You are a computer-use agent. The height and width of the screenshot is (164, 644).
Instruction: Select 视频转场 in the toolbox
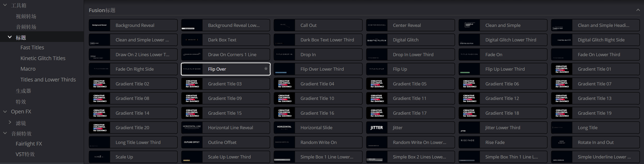26,16
